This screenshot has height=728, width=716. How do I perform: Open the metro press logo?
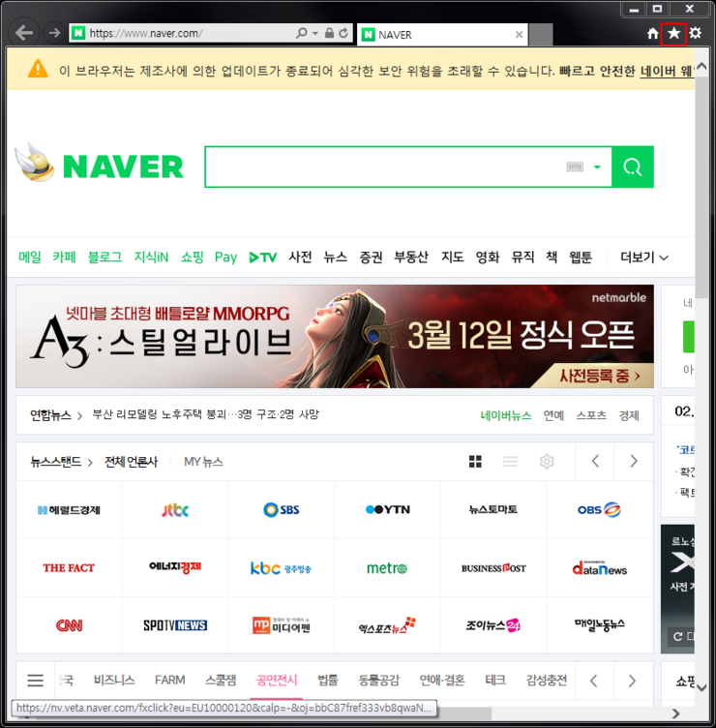click(387, 568)
